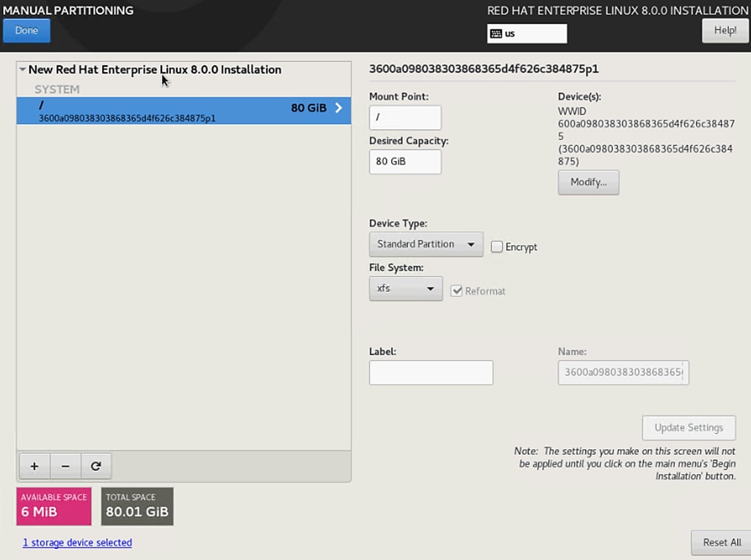The height and width of the screenshot is (560, 751).
Task: Click the us keyboard layout indicator
Action: pos(527,34)
